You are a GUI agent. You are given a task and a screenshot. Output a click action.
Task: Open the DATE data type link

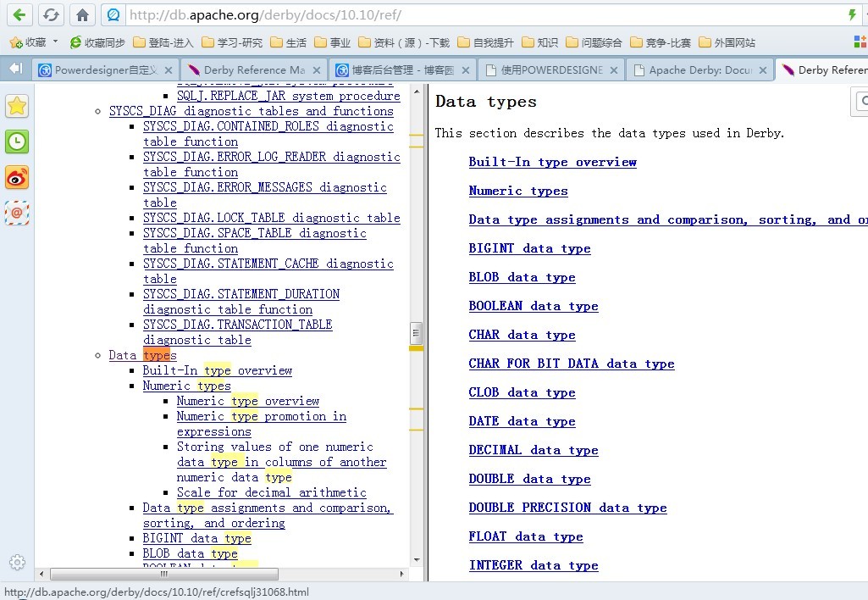tap(522, 421)
